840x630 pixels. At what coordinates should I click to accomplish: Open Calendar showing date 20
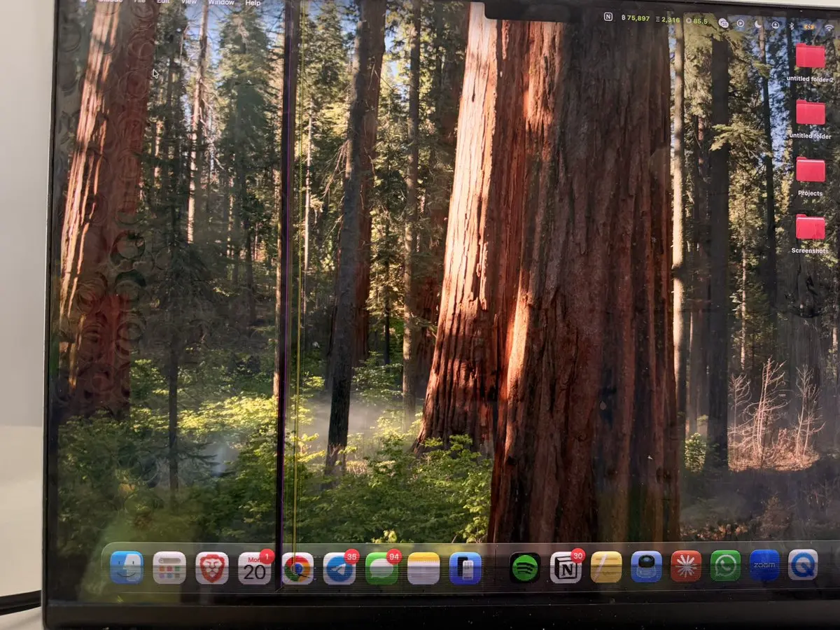tap(254, 568)
